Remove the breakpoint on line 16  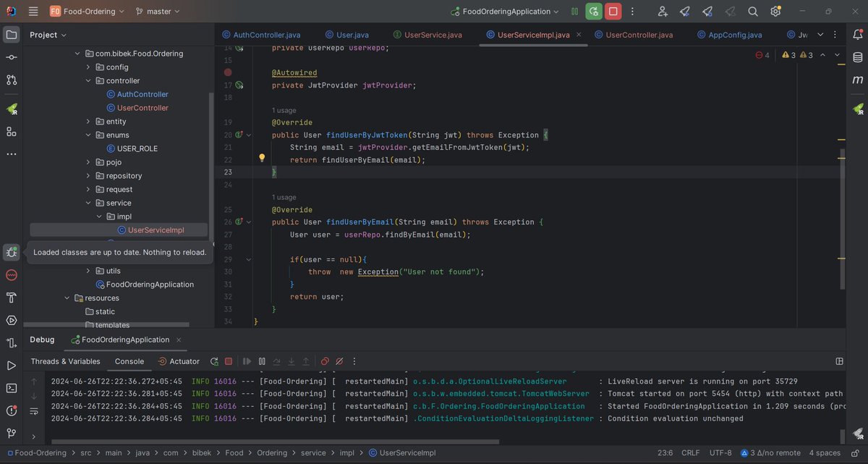pos(228,72)
